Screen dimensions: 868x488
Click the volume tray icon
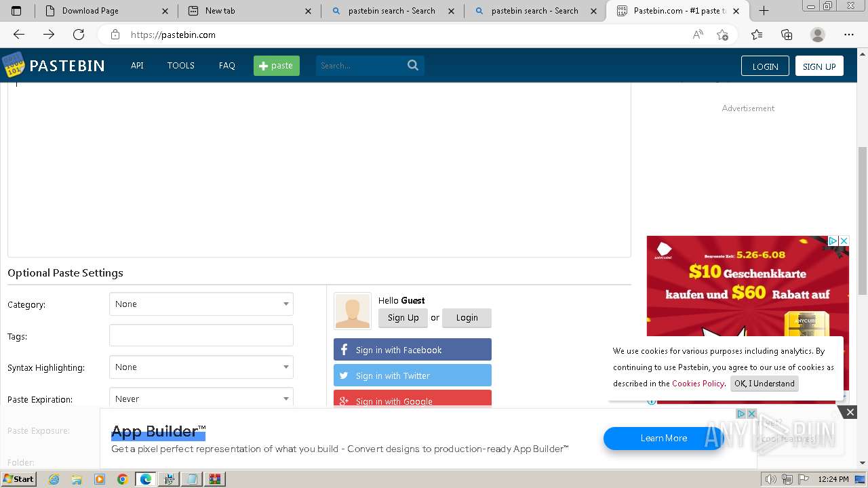770,479
